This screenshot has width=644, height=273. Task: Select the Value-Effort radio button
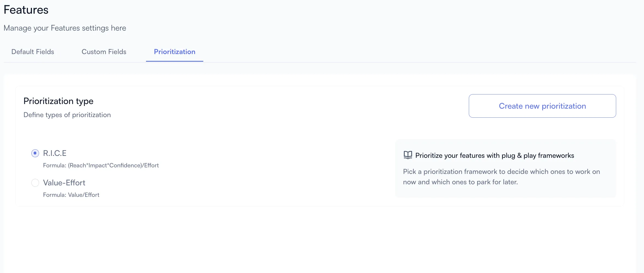35,183
